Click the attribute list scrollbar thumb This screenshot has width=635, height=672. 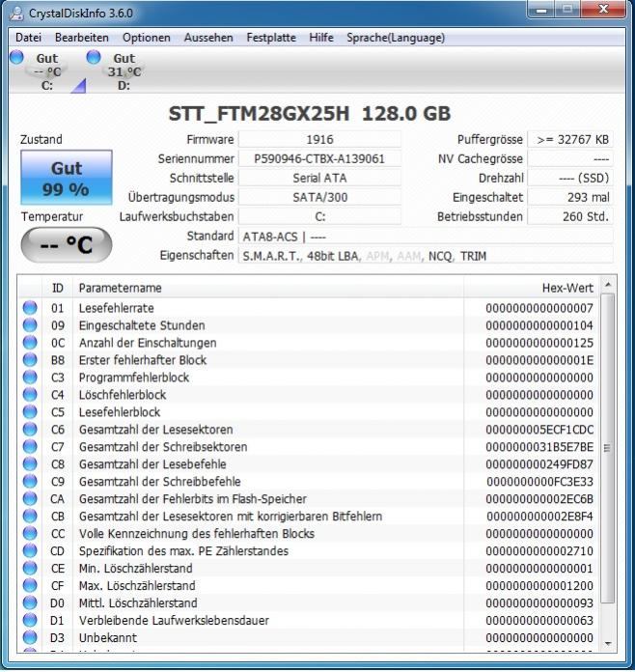pyautogui.click(x=608, y=448)
